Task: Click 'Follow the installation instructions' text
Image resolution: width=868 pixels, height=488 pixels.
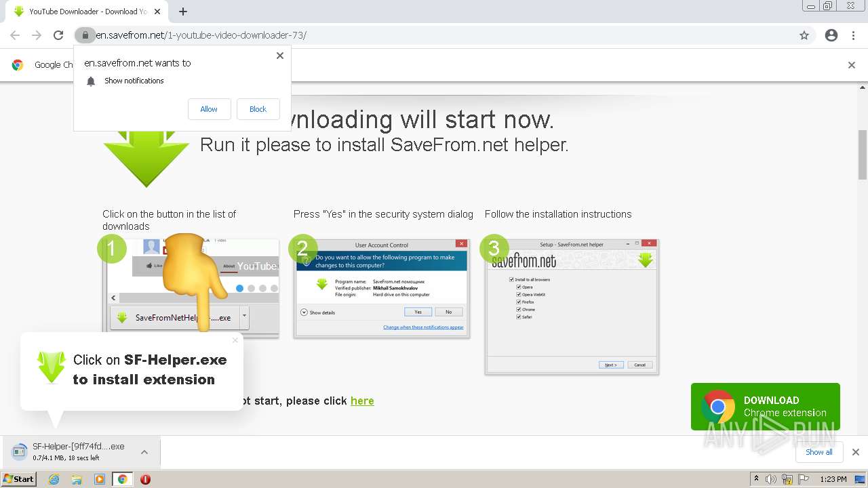Action: click(558, 214)
